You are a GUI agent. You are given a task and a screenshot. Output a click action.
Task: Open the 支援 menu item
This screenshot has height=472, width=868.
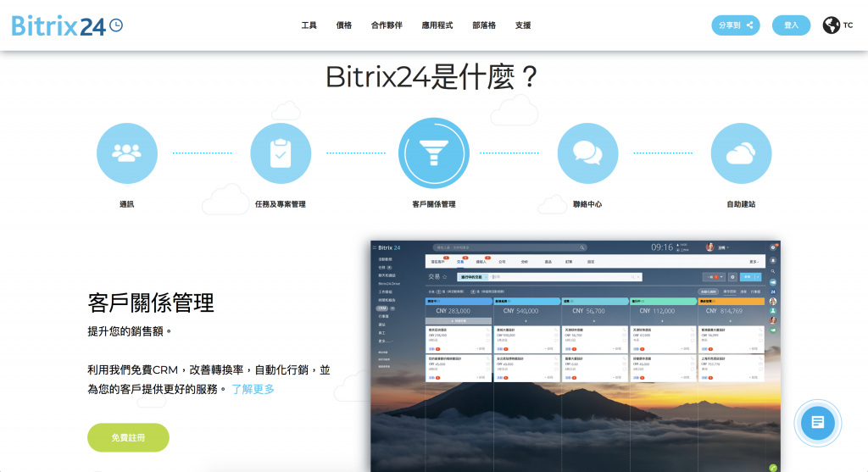pyautogui.click(x=522, y=25)
